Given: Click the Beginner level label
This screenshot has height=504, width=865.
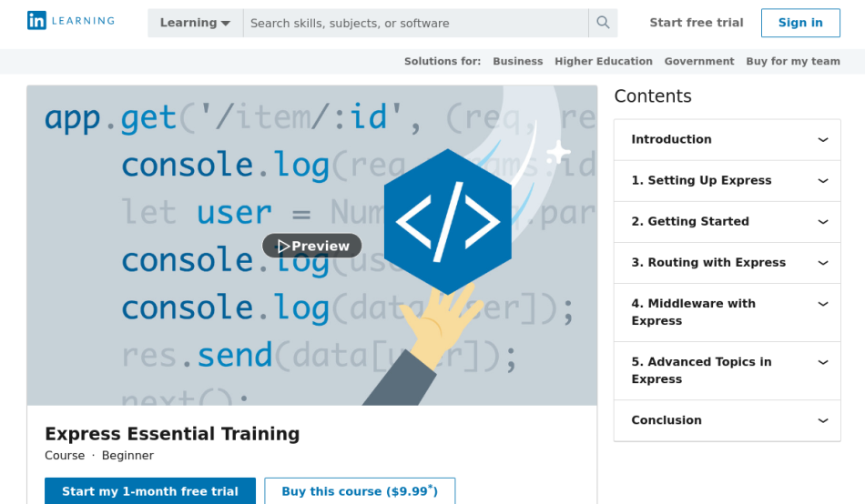Looking at the screenshot, I should (x=127, y=456).
